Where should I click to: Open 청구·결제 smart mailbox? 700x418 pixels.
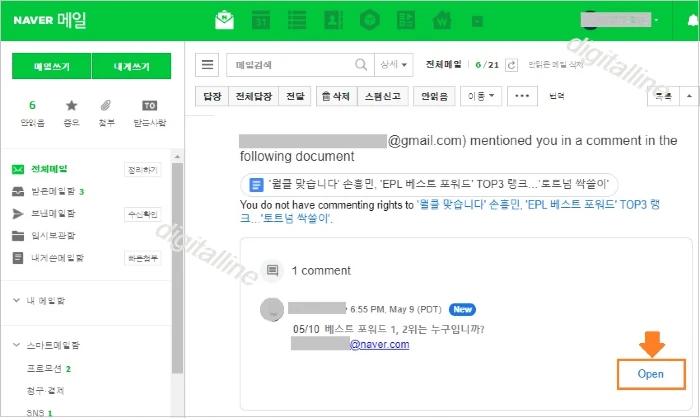45,391
